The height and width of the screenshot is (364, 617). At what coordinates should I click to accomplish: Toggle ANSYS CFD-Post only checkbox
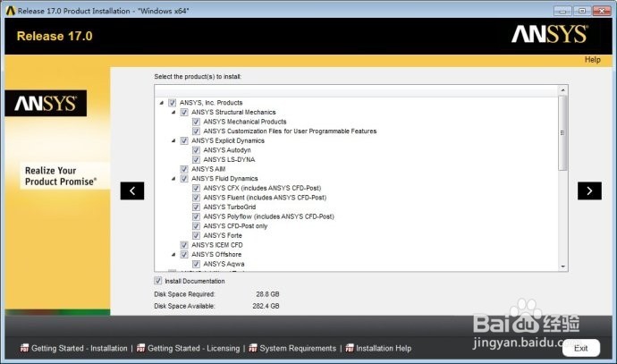(196, 226)
